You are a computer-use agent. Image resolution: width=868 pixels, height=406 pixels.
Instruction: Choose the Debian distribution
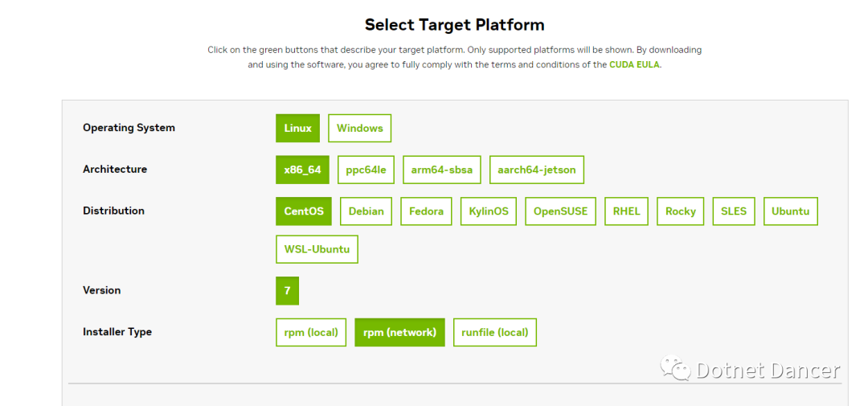pos(366,211)
